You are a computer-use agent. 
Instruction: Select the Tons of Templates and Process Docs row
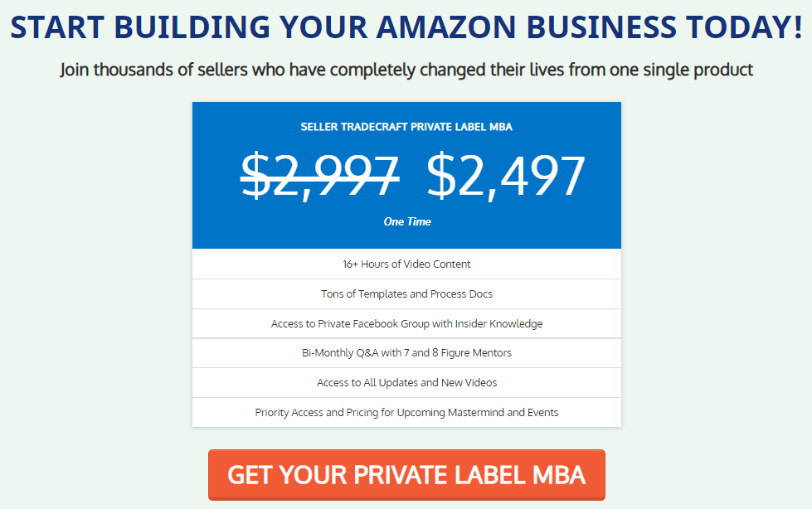(406, 294)
